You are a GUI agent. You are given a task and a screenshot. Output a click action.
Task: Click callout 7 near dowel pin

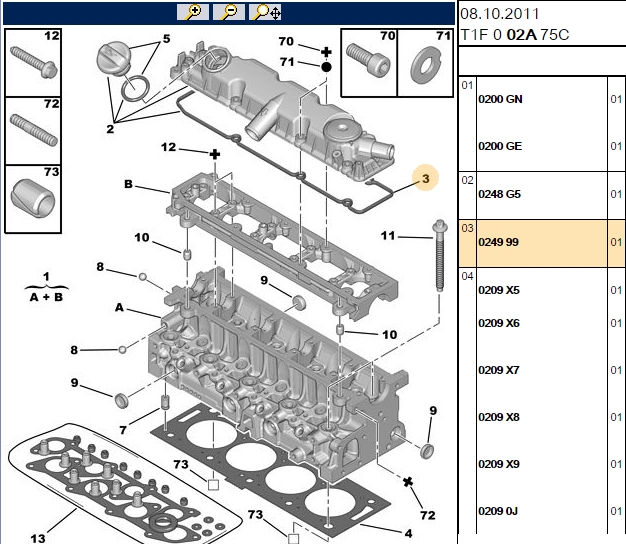pyautogui.click(x=123, y=430)
